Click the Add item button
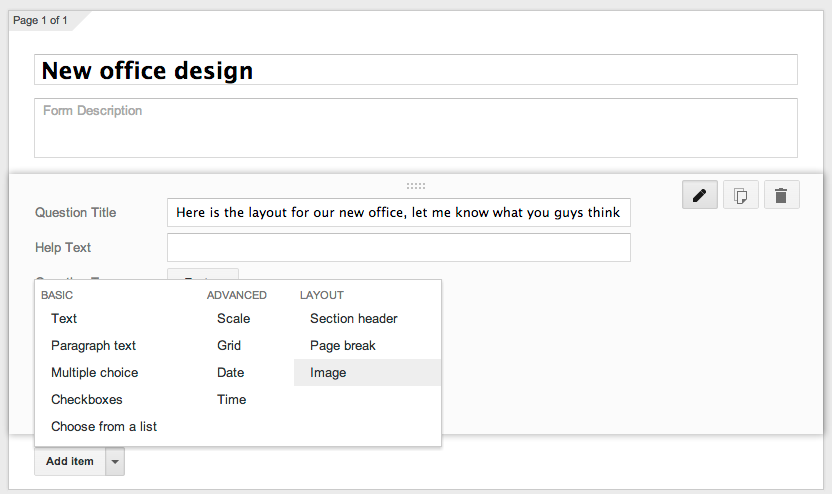The image size is (832, 494). coord(70,462)
